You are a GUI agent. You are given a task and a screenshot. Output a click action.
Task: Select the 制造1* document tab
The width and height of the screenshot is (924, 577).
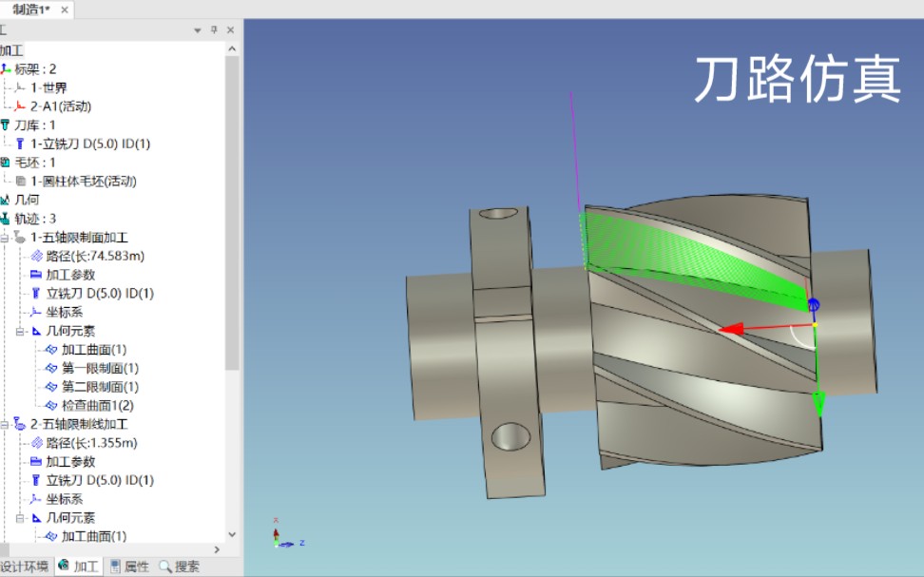point(31,10)
